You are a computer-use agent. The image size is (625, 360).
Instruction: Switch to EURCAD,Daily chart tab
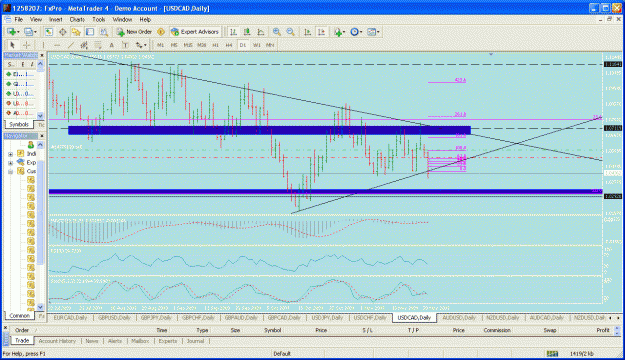(x=70, y=318)
